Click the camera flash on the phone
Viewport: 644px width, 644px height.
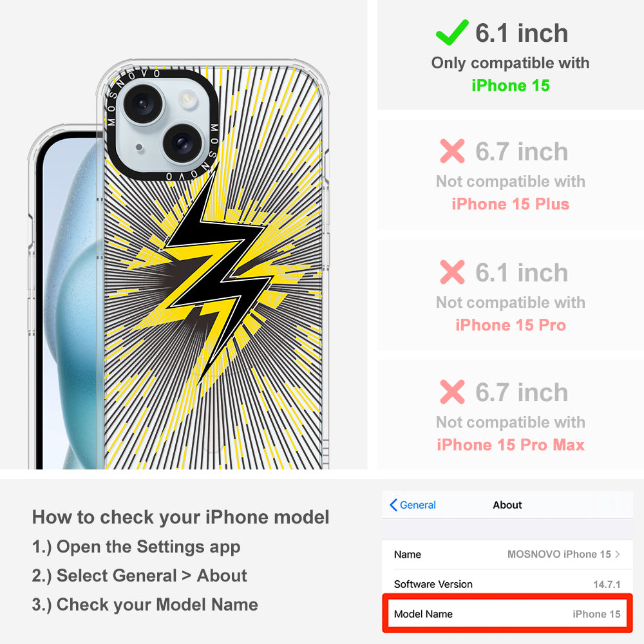[x=187, y=99]
